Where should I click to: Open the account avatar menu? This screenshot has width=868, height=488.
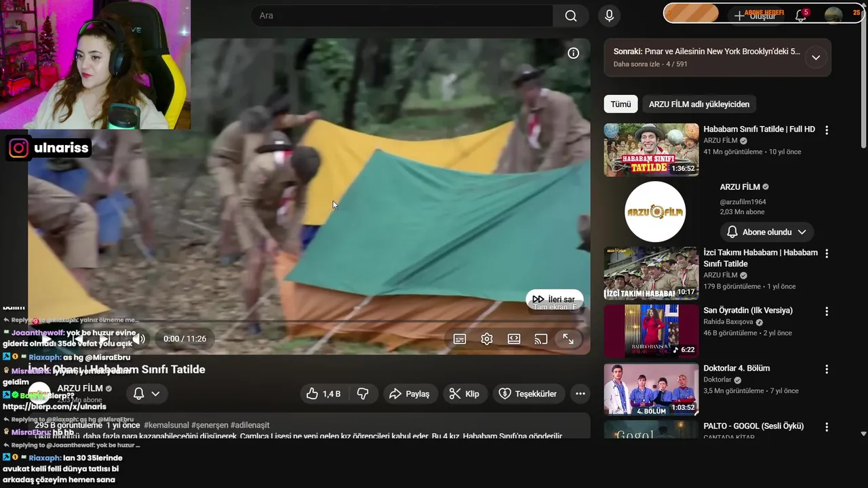[833, 15]
